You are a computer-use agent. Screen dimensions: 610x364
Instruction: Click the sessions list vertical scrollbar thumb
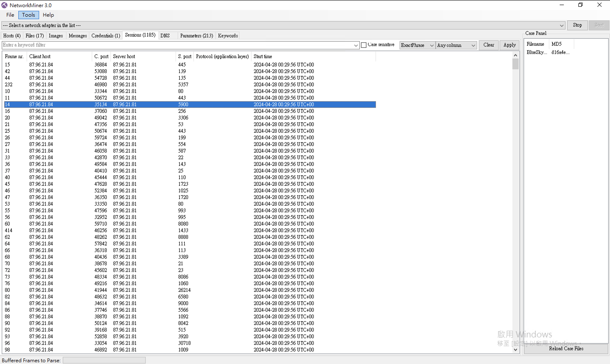515,64
